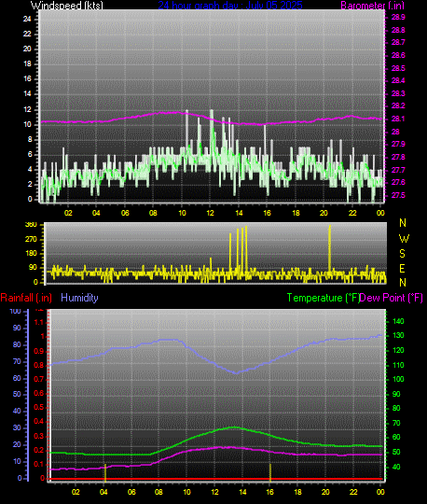Image resolution: width=427 pixels, height=504 pixels.
Task: Click temperature axis value 140
Action: [398, 321]
